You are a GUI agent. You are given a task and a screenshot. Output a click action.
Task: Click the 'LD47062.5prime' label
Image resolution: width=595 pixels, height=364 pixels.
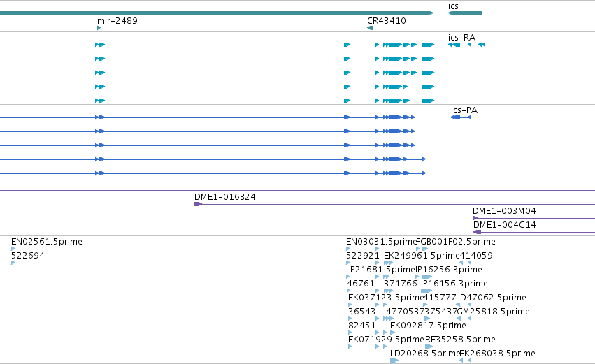491,298
